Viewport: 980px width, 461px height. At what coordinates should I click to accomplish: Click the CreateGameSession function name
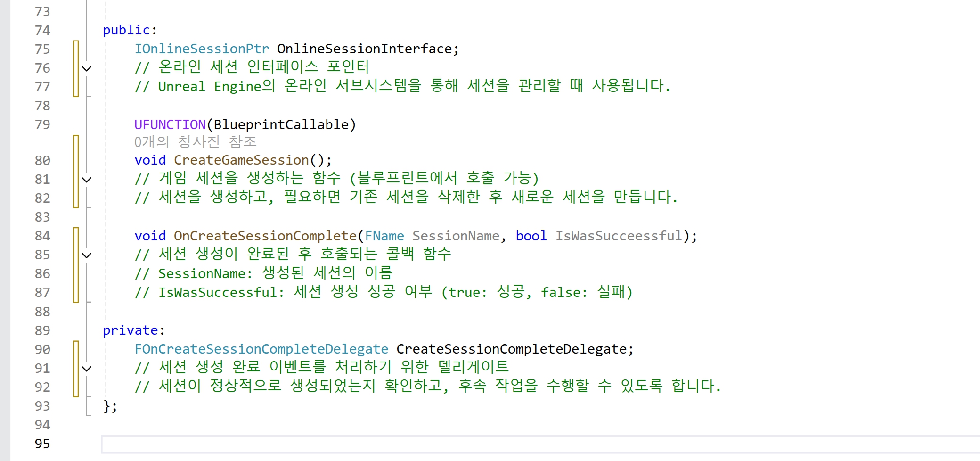click(x=241, y=160)
